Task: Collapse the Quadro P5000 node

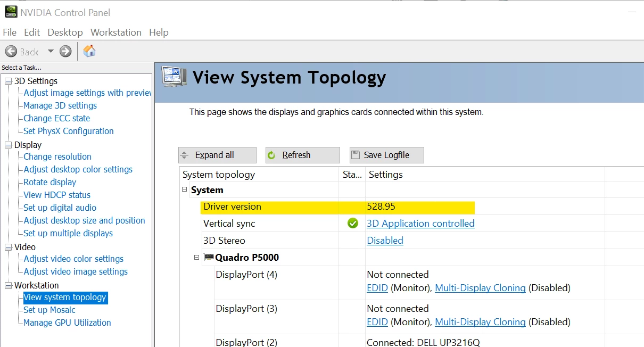Action: coord(196,258)
